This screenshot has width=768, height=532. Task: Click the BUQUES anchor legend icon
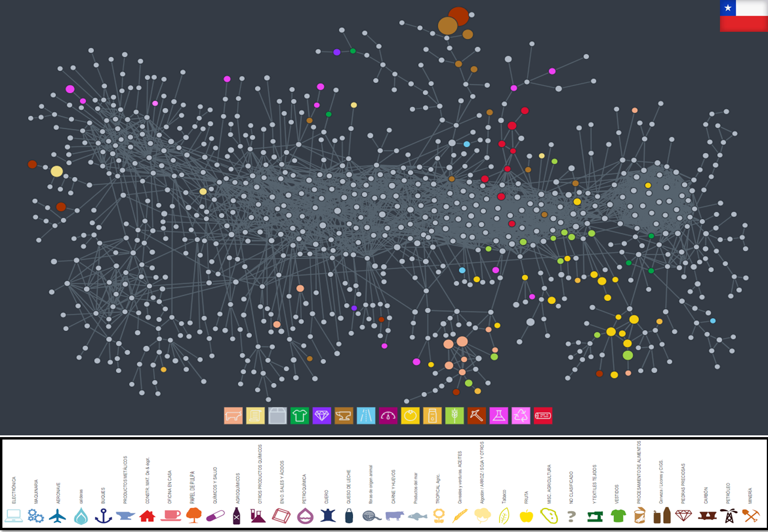click(x=104, y=516)
